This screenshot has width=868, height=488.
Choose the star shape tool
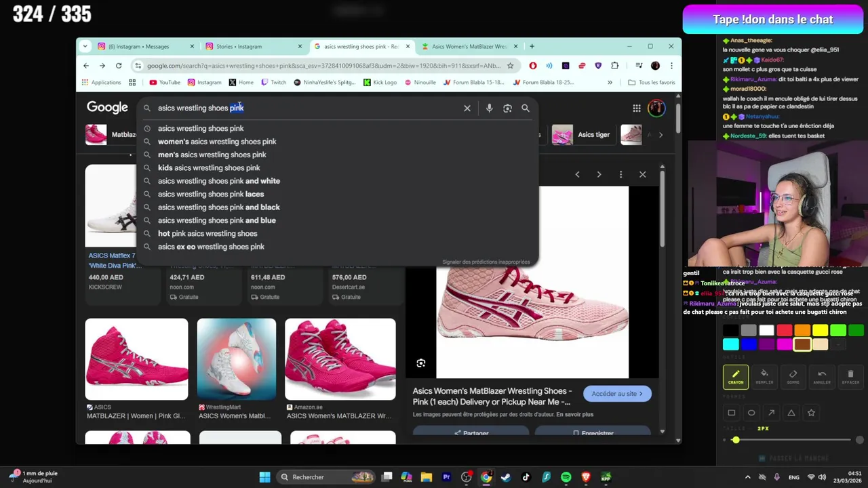[x=811, y=413]
